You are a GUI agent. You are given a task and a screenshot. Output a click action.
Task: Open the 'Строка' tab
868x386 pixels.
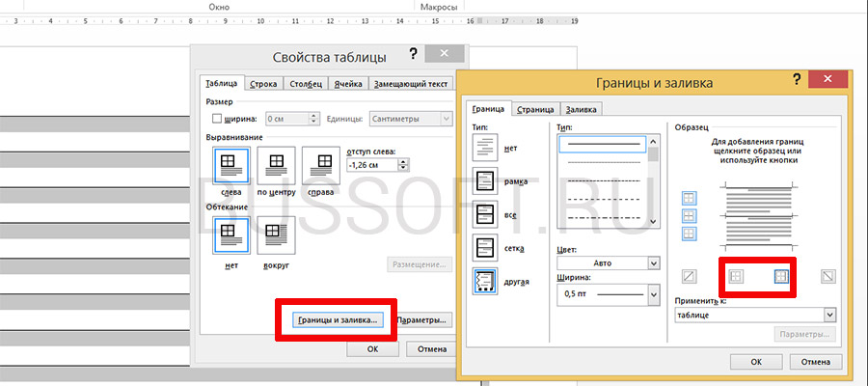coord(264,84)
